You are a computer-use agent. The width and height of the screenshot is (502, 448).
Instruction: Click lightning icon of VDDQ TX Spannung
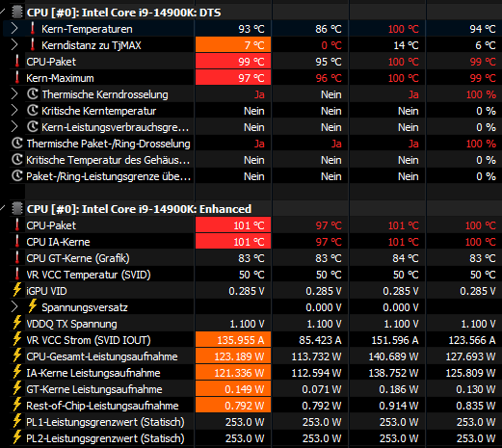[17, 323]
